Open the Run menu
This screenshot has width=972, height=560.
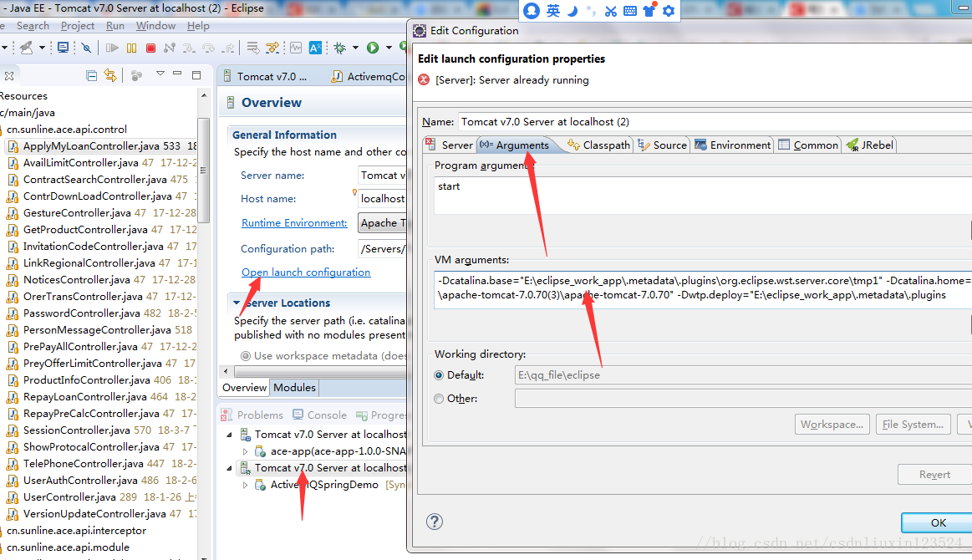click(x=115, y=25)
